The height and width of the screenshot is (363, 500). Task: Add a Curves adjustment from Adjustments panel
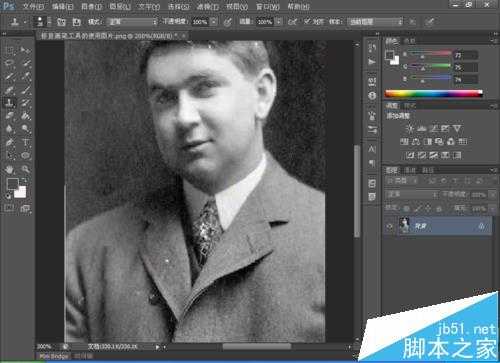tap(434, 128)
